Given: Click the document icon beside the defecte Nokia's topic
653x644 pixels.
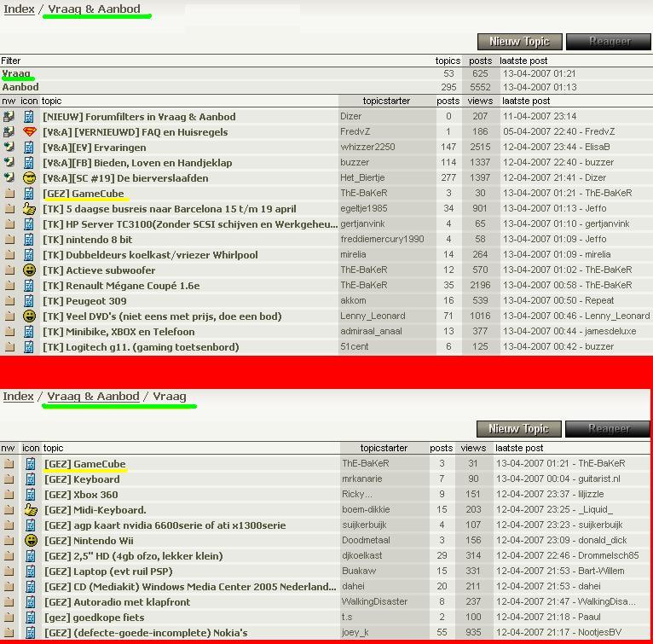Looking at the screenshot, I should point(31,632).
